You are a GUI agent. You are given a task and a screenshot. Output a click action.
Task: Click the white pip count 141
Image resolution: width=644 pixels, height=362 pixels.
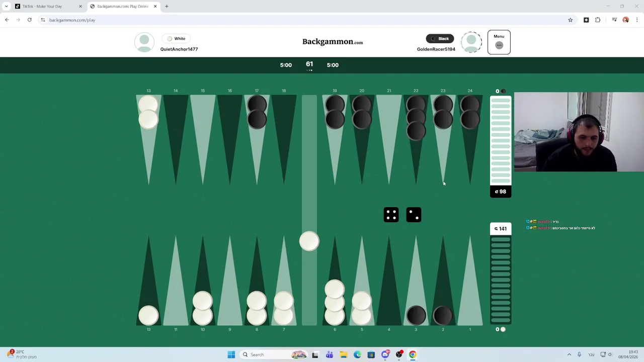tap(501, 229)
